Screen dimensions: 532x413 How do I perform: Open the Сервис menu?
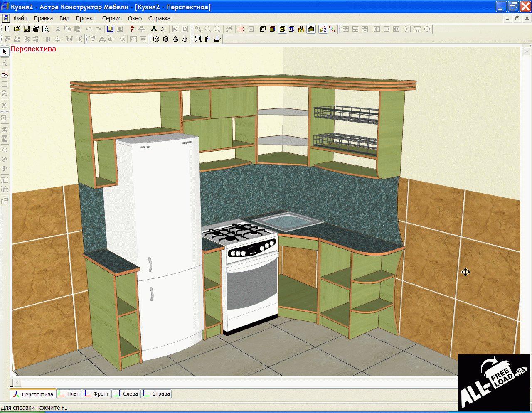112,18
